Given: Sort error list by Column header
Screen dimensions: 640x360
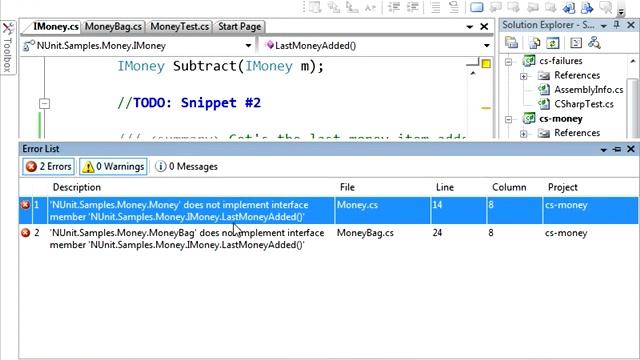Looking at the screenshot, I should click(x=509, y=187).
